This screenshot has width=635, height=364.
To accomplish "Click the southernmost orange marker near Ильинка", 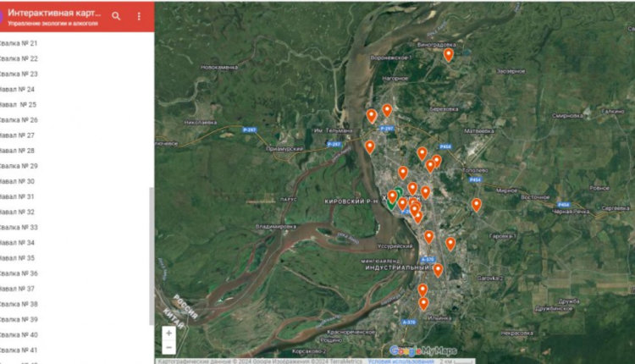I will coord(423,303).
